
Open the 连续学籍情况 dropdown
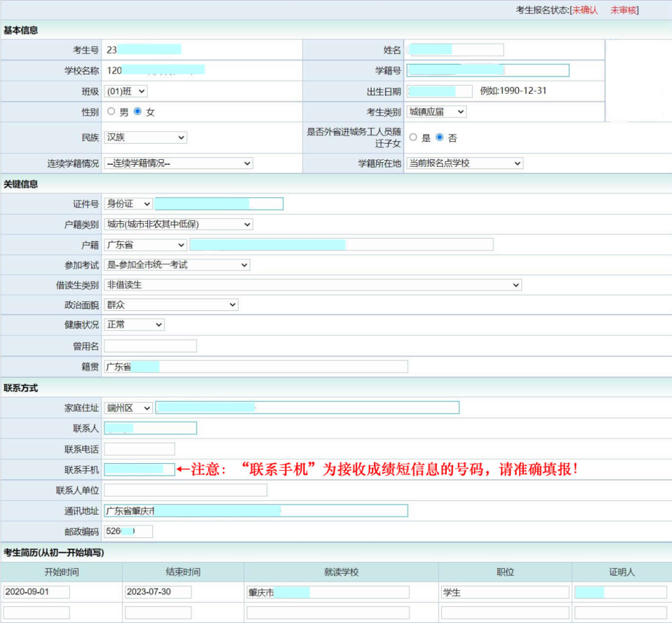tap(178, 163)
